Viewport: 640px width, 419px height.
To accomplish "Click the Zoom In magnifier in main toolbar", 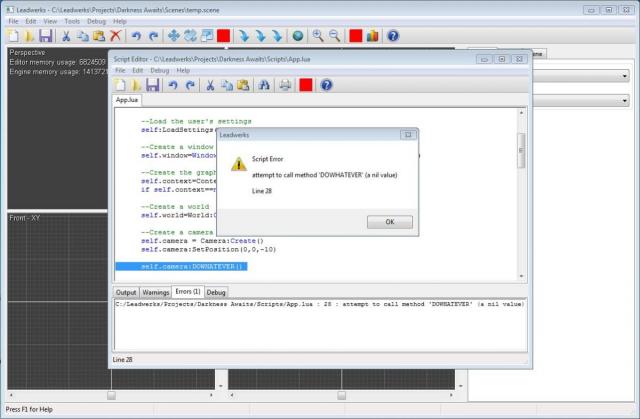I will pos(318,36).
